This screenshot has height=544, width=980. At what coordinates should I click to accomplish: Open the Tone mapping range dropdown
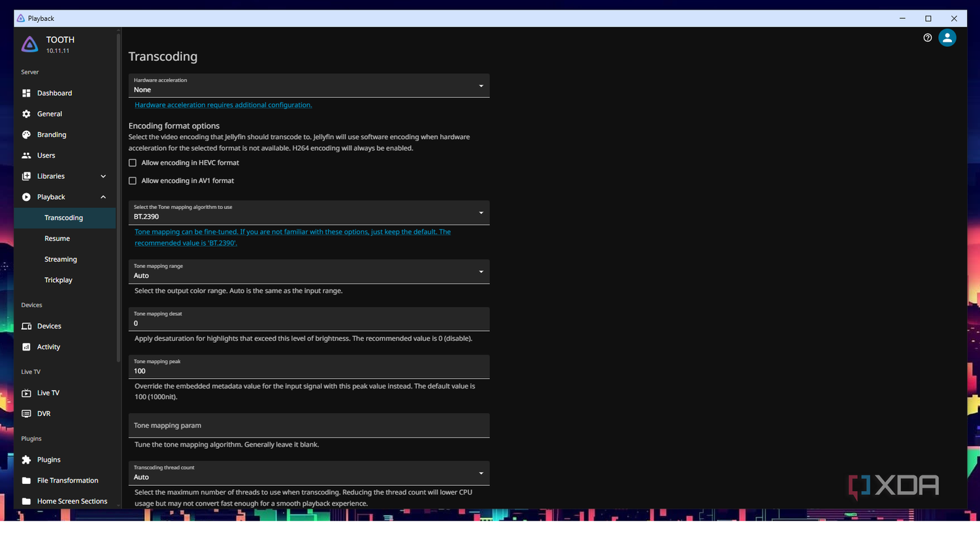click(309, 272)
